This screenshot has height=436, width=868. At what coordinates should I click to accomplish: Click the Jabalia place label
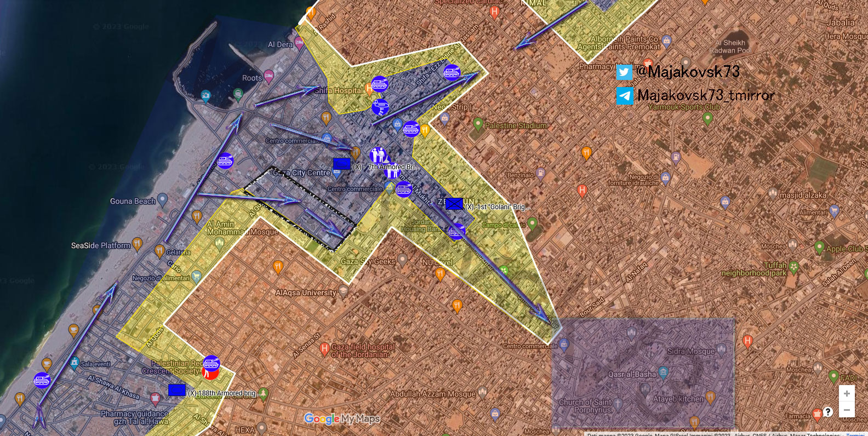pos(840,22)
